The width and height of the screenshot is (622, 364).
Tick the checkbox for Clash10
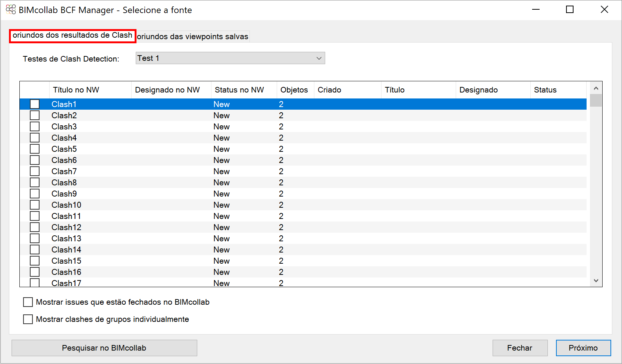point(35,205)
